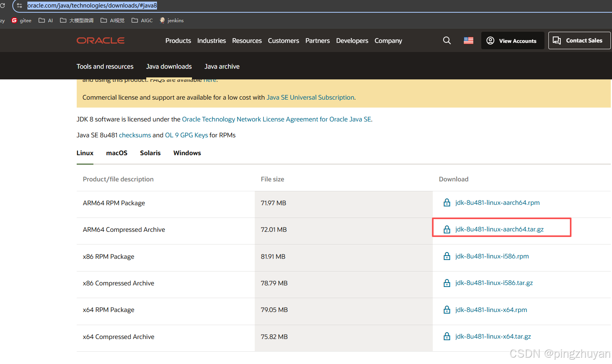612x364 pixels.
Task: Open Java archive section
Action: pos(222,66)
